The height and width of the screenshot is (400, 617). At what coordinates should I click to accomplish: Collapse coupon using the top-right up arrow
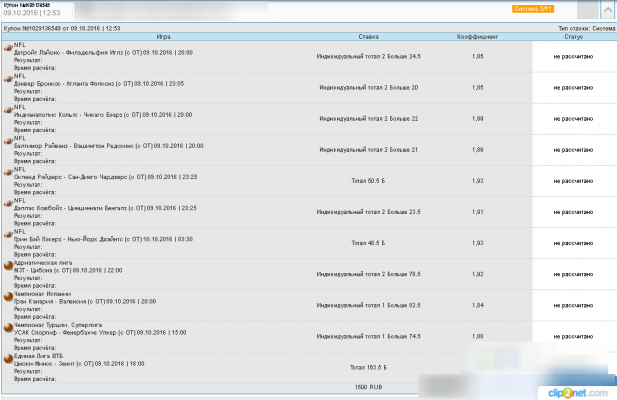(608, 9)
